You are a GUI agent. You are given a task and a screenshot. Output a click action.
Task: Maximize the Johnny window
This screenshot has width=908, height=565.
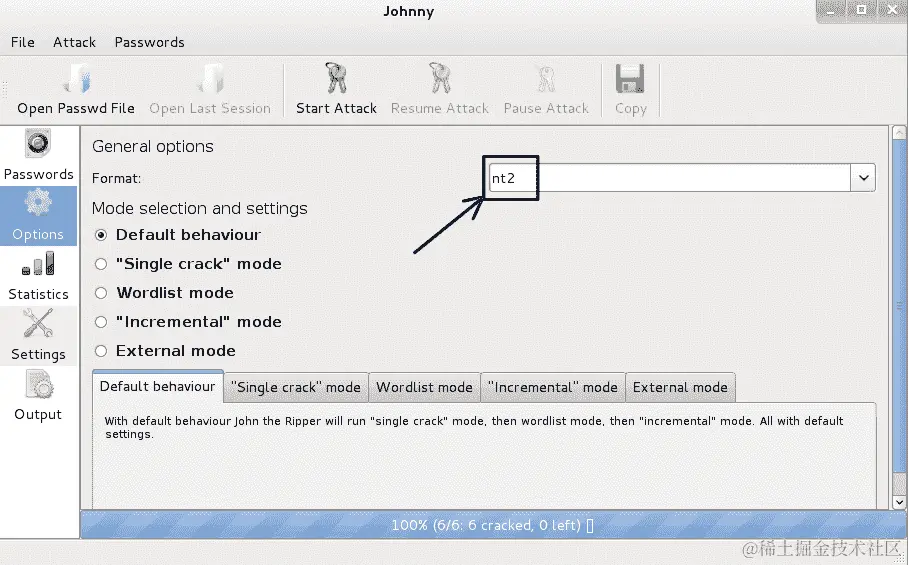coord(861,10)
